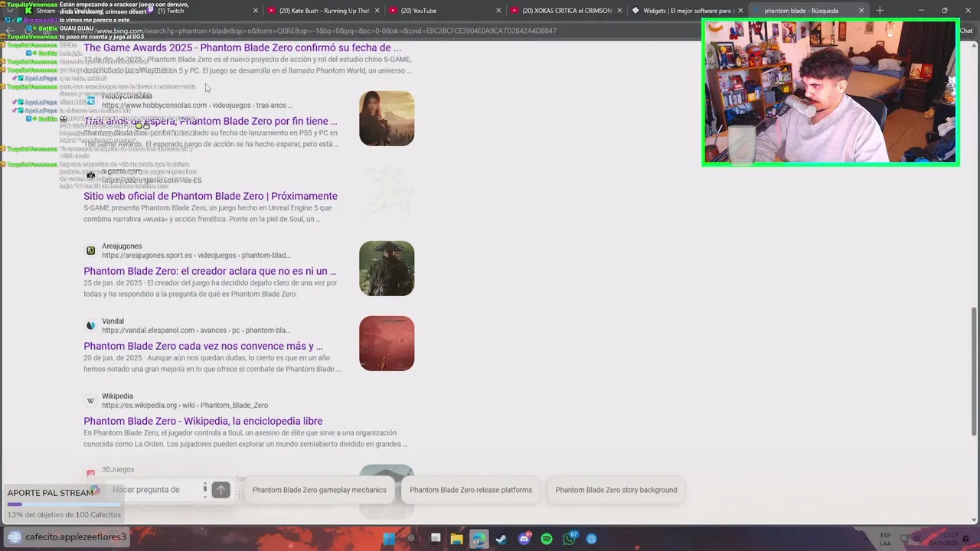Close the Kate Bush YouTube tab

(377, 11)
